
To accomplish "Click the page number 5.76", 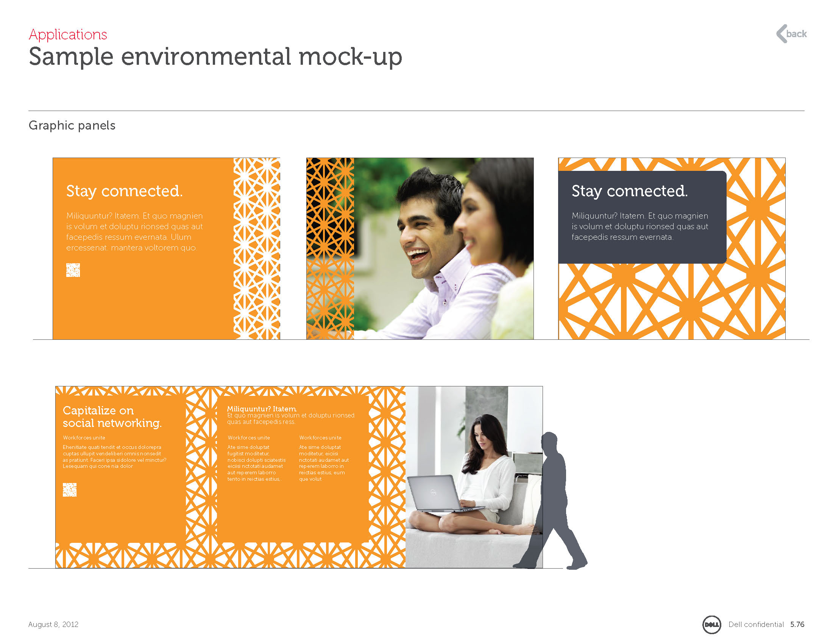I will 797,625.
